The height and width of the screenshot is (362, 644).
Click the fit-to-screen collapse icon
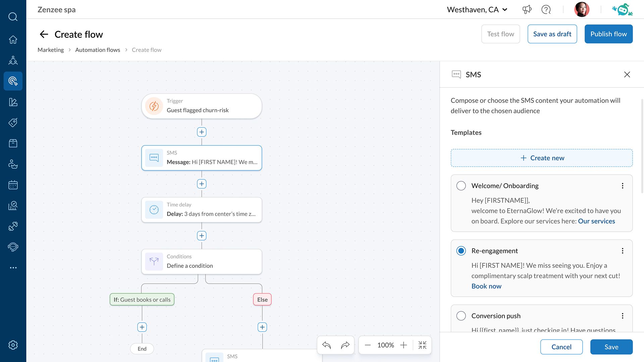coord(422,345)
